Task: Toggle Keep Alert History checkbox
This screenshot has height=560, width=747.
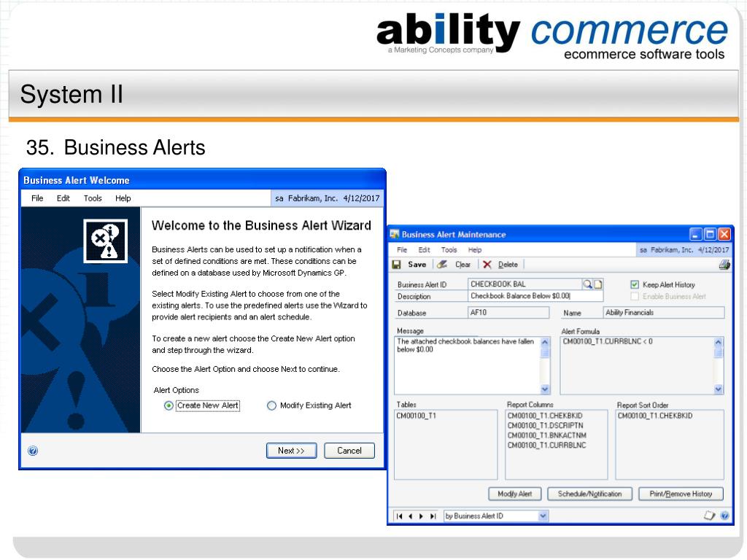Action: coord(635,284)
